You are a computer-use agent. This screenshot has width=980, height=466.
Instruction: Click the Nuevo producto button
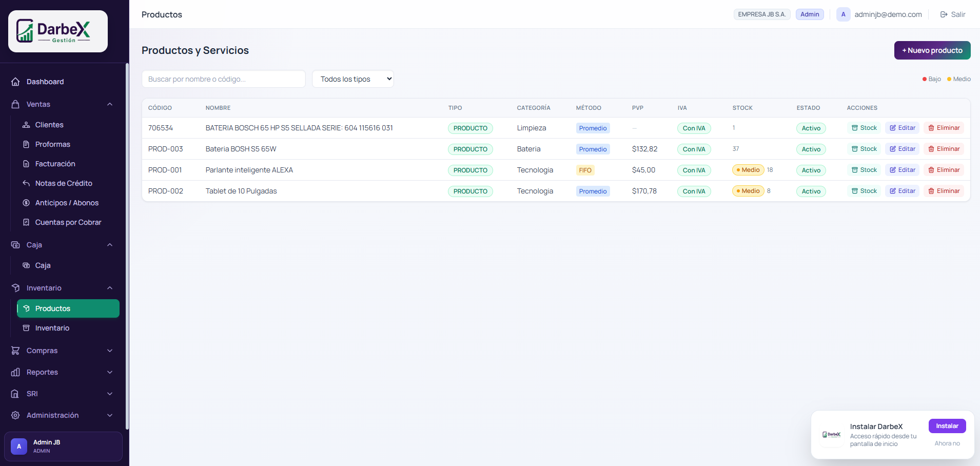pos(932,50)
